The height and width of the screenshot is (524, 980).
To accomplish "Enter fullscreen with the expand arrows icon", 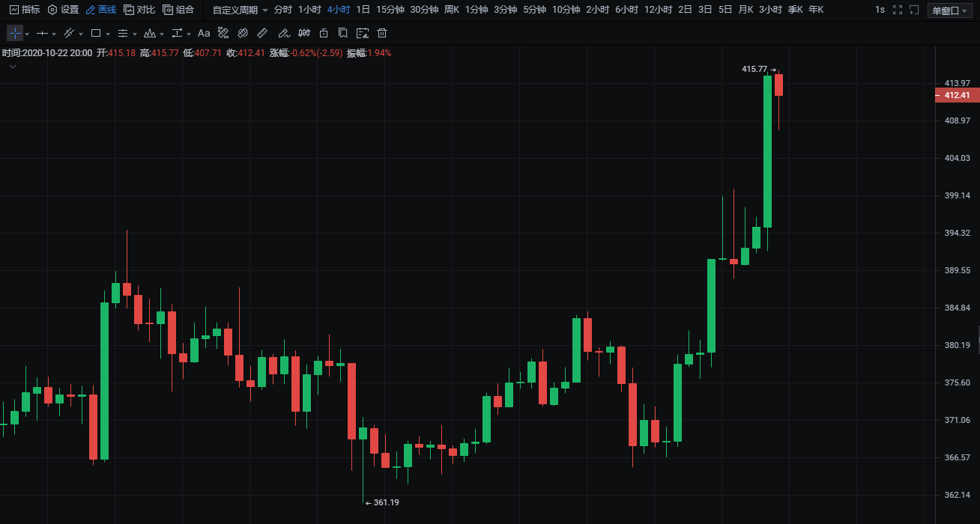I will tap(898, 10).
